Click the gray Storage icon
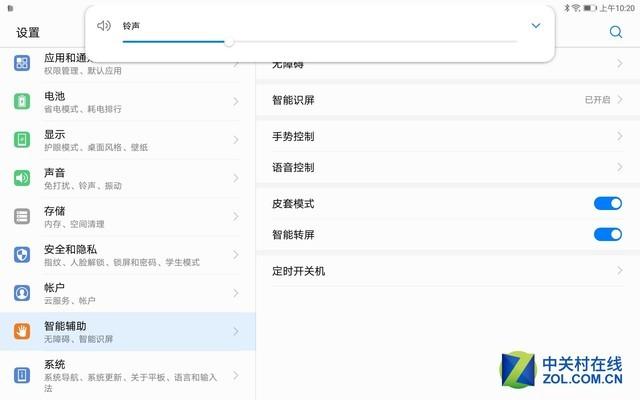The height and width of the screenshot is (400, 640). coord(22,216)
